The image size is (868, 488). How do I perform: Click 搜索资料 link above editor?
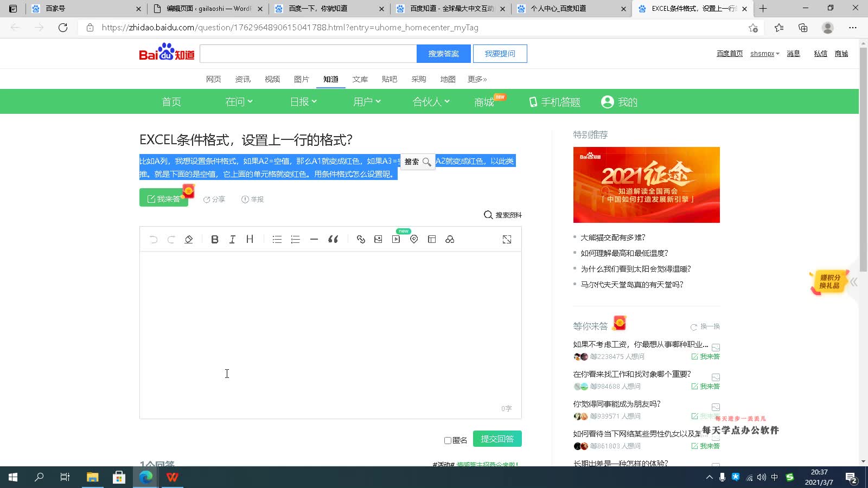(503, 215)
